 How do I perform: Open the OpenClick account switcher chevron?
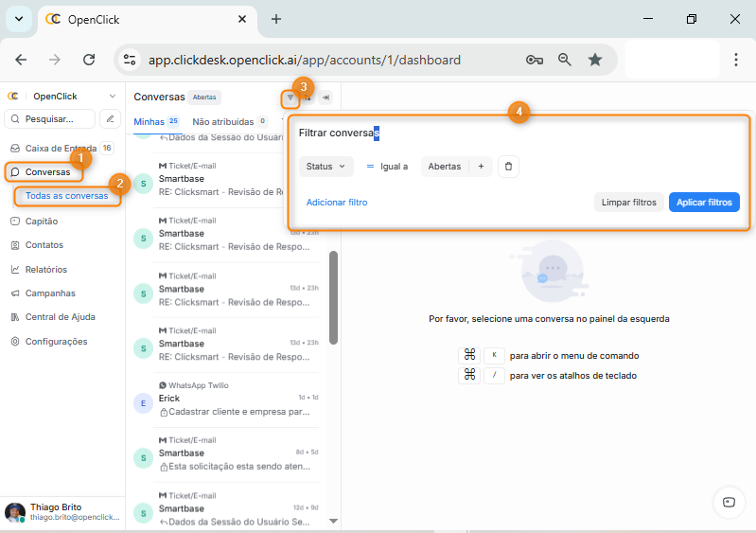(113, 97)
